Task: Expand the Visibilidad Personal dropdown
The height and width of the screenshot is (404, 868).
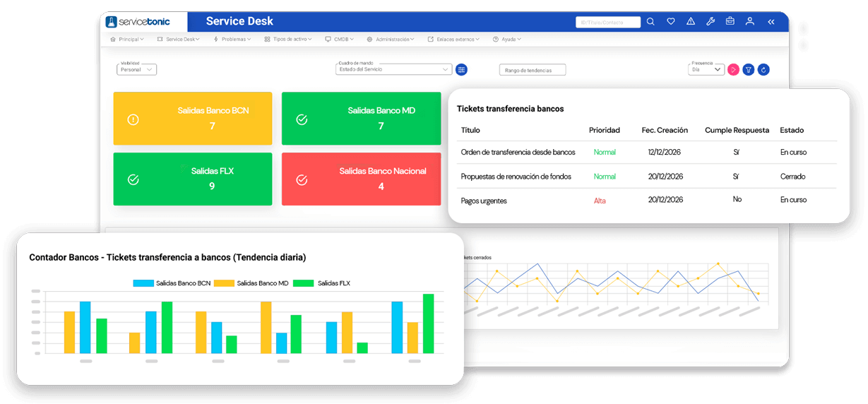Action: pos(136,69)
